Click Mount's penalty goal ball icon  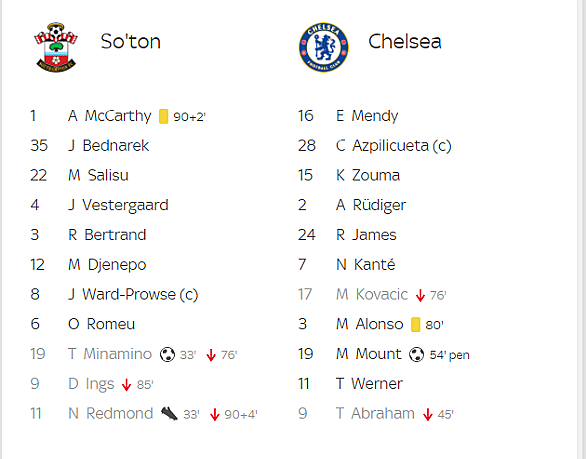pos(416,354)
